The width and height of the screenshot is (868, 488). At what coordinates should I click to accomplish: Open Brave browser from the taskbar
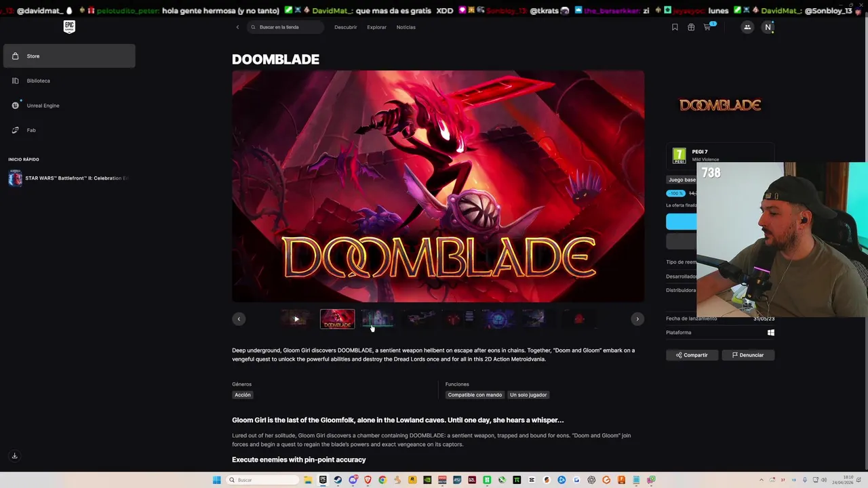(368, 480)
